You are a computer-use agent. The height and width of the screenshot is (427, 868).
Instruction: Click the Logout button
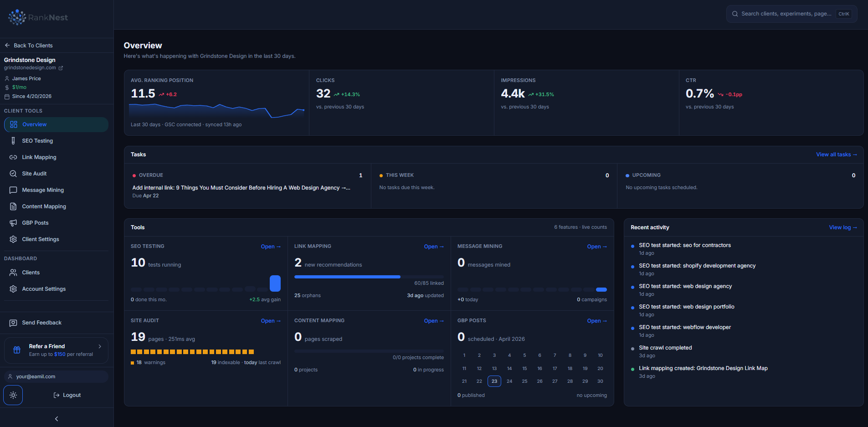(67, 395)
